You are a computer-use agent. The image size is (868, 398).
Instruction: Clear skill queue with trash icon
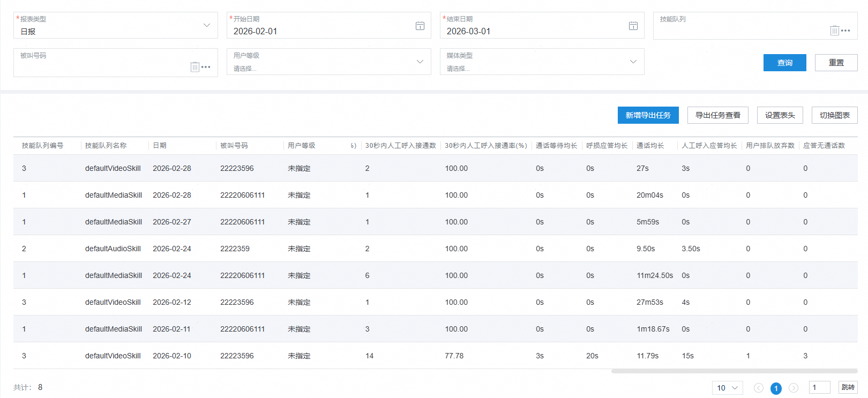(835, 31)
